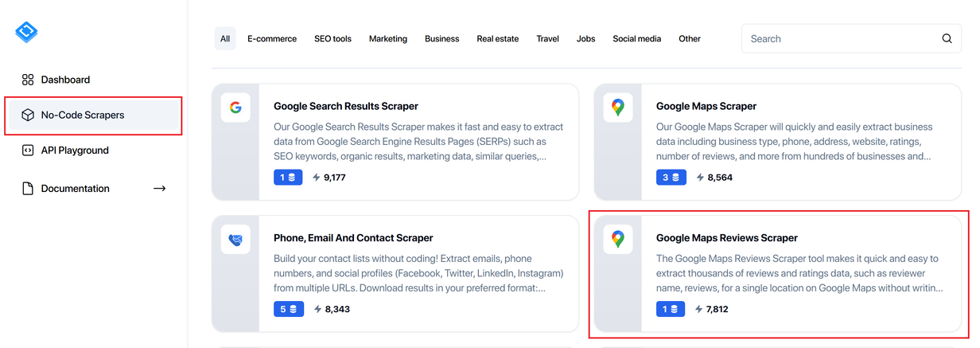
Task: Select the E-commerce category tab
Action: [x=272, y=38]
